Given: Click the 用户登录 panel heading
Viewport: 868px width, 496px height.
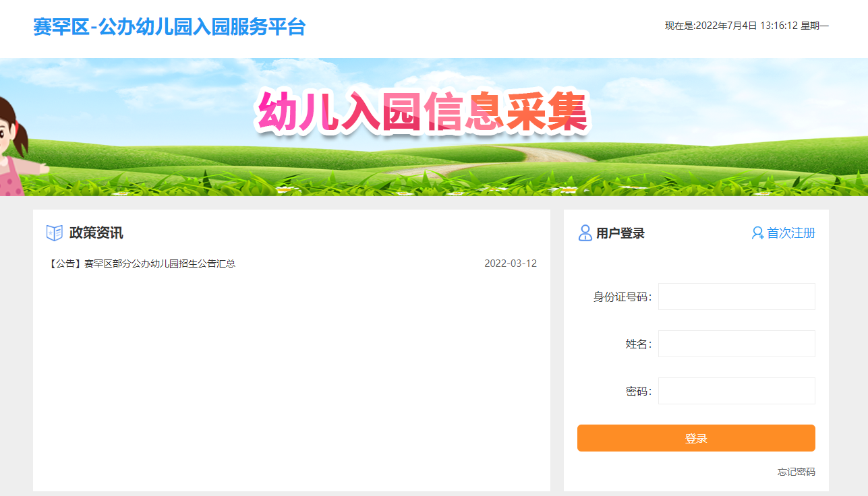Looking at the screenshot, I should click(620, 233).
